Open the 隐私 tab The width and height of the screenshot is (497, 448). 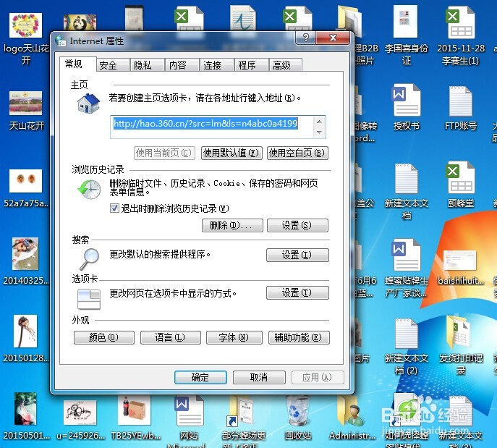[x=148, y=65]
